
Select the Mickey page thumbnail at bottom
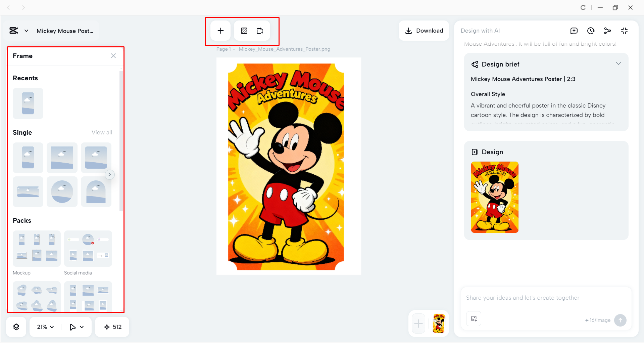click(x=439, y=324)
